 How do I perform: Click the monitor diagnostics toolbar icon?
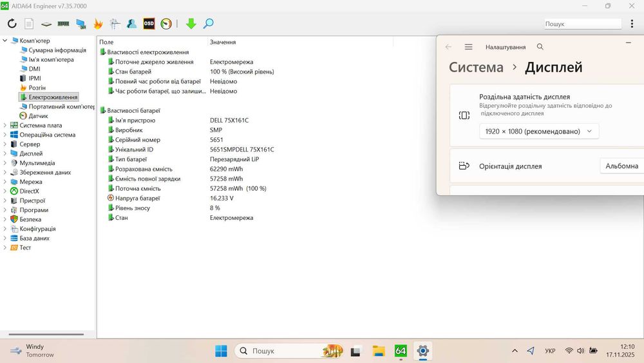81,25
